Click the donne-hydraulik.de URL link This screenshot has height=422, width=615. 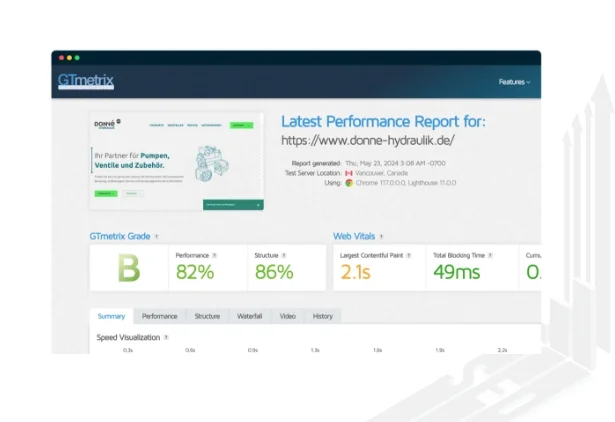tap(368, 141)
